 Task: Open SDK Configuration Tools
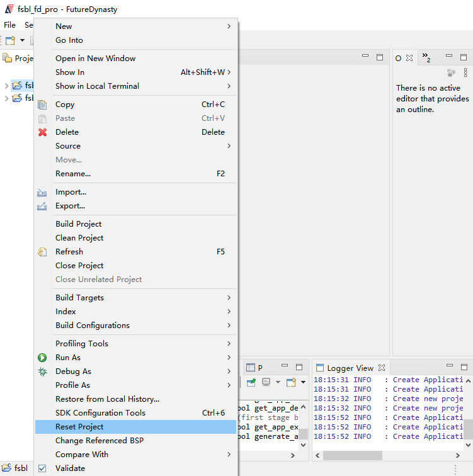(x=135, y=413)
